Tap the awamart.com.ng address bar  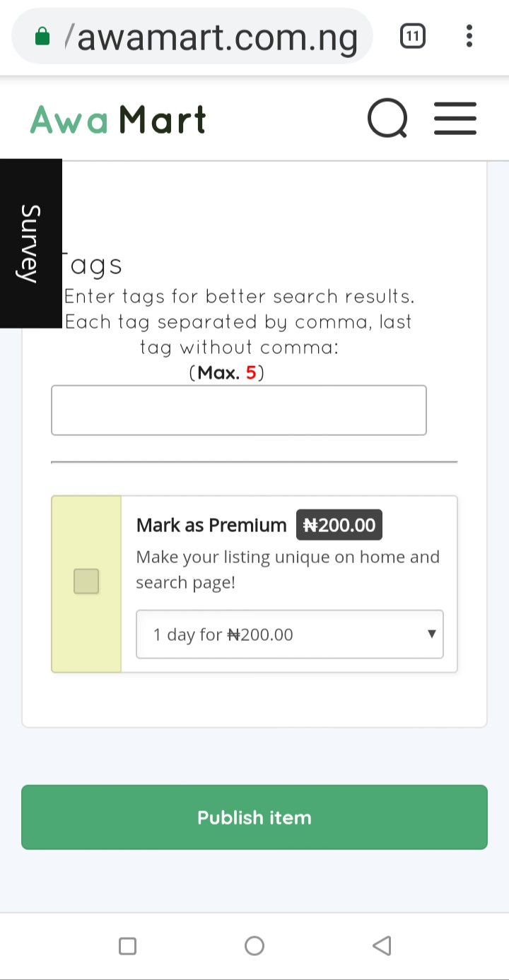[212, 37]
